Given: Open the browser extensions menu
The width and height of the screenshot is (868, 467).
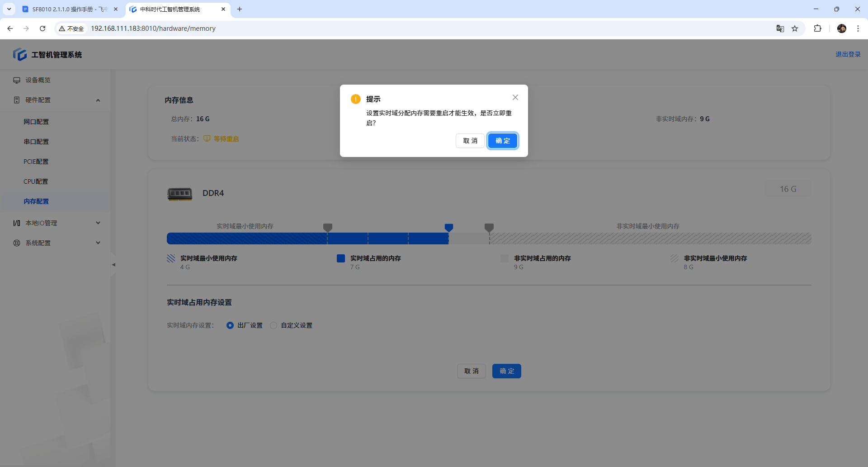Looking at the screenshot, I should point(817,29).
